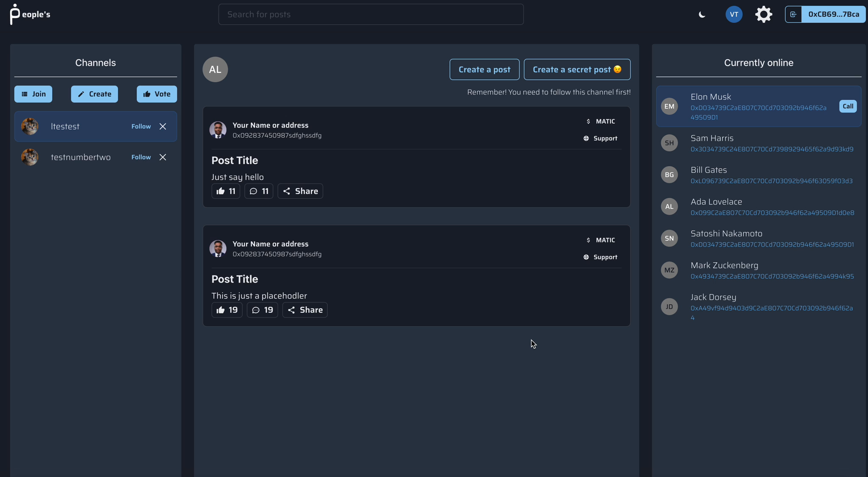
Task: Open Bill Gates's wallet address link
Action: pyautogui.click(x=771, y=181)
